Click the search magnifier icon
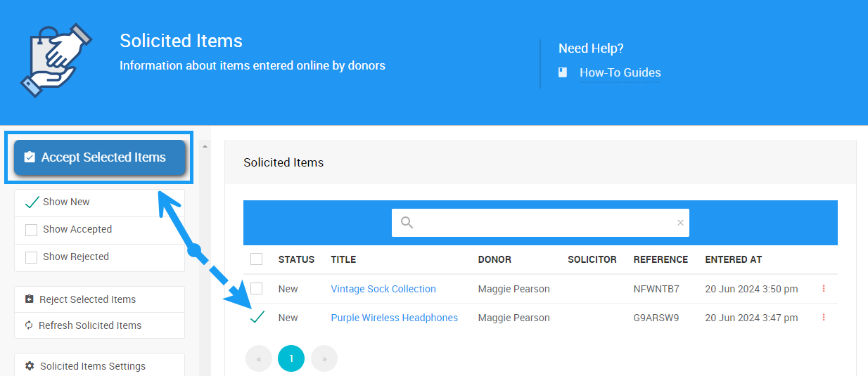Image resolution: width=868 pixels, height=376 pixels. [407, 223]
